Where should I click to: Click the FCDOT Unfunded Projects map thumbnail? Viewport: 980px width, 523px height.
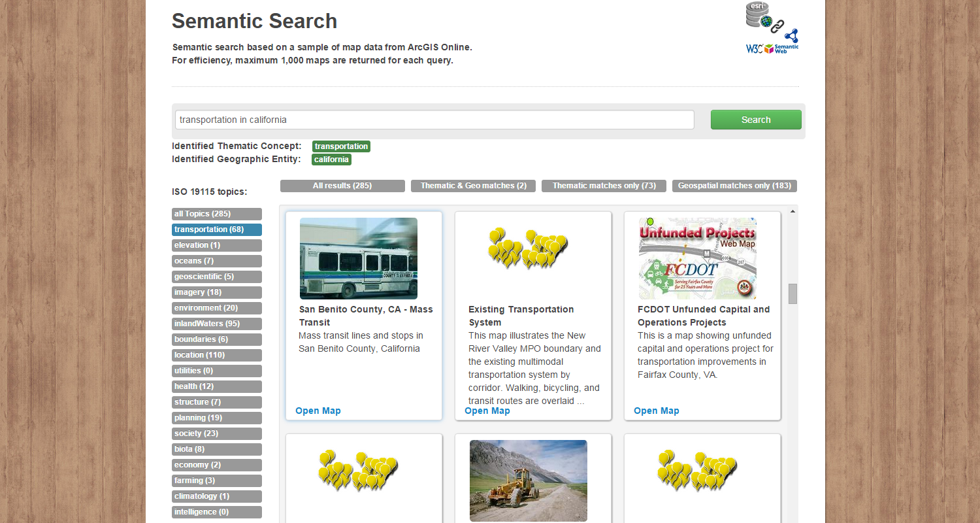(x=697, y=258)
